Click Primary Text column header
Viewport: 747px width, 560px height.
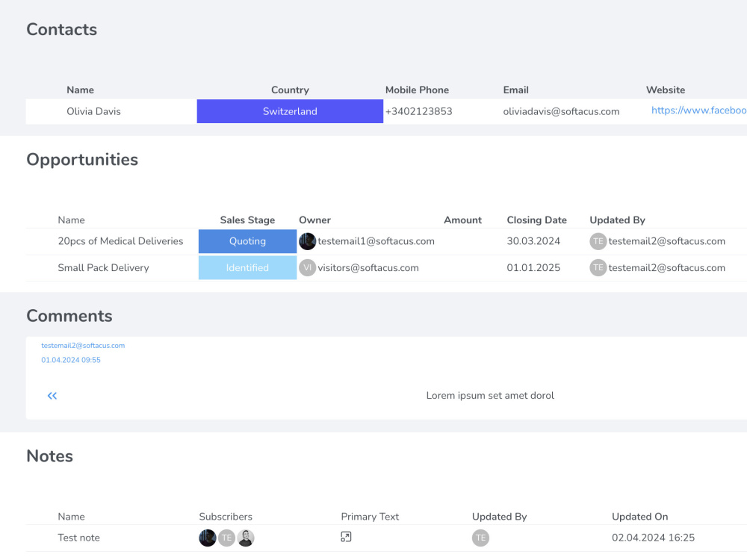point(371,517)
